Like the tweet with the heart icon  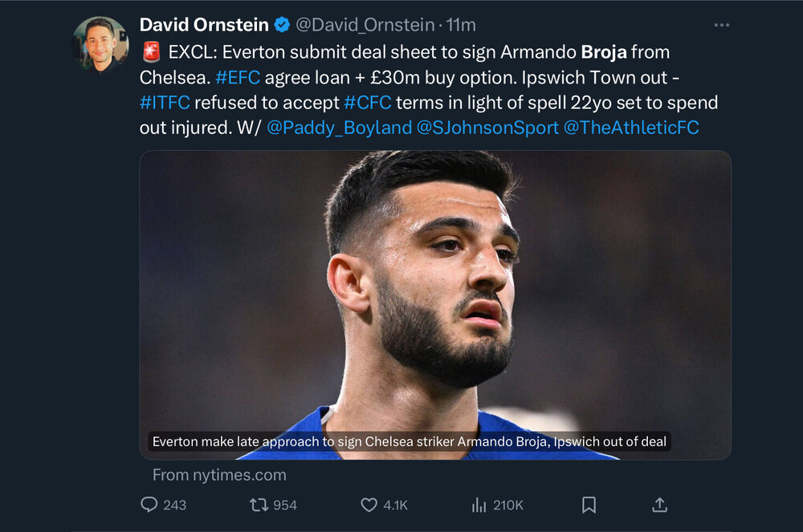tap(369, 506)
